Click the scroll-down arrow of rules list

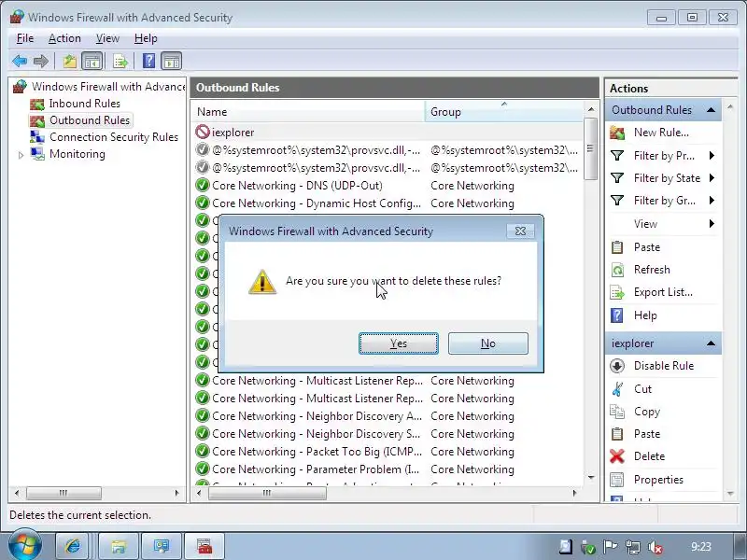click(x=591, y=478)
